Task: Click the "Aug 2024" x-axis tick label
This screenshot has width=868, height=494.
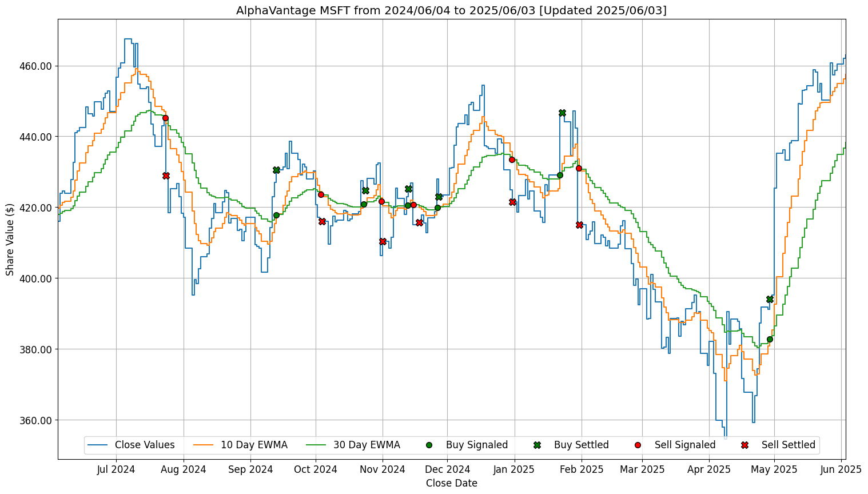Action: (184, 469)
